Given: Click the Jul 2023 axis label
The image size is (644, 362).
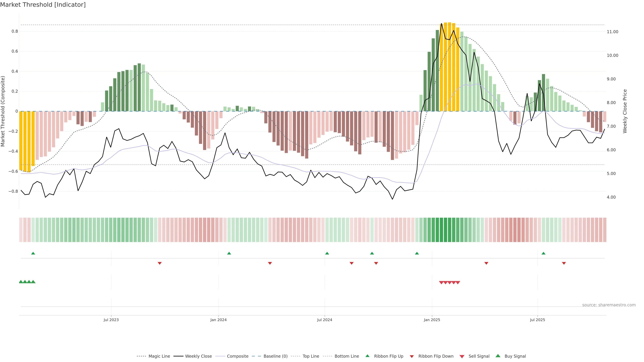Looking at the screenshot, I should [111, 320].
